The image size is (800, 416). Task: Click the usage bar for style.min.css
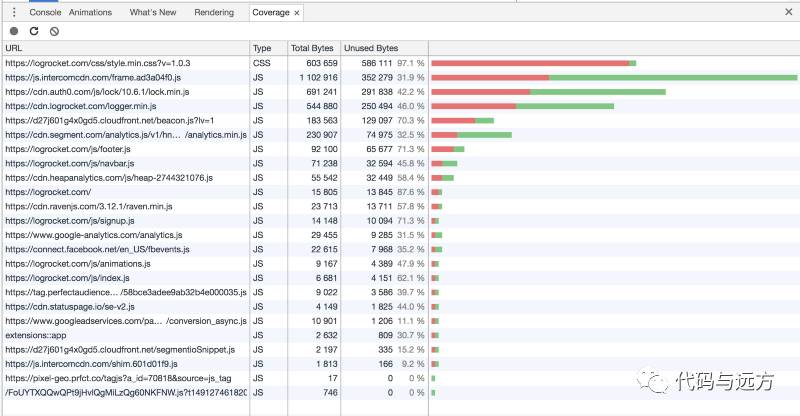coord(534,63)
